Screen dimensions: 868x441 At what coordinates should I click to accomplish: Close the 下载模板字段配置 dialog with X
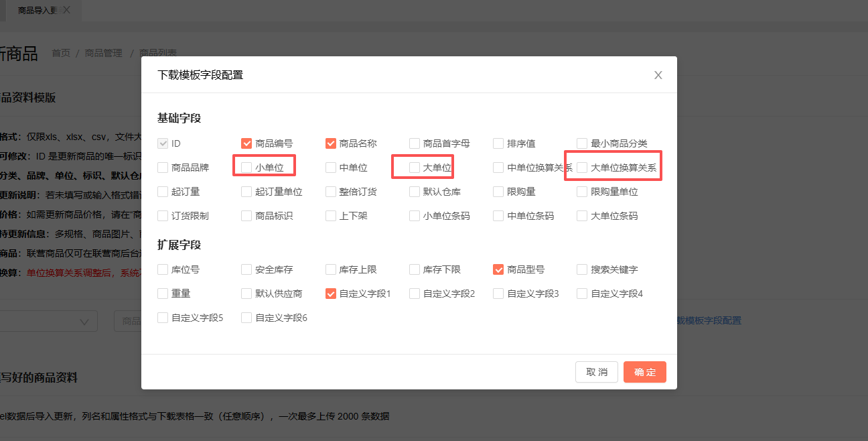tap(658, 75)
